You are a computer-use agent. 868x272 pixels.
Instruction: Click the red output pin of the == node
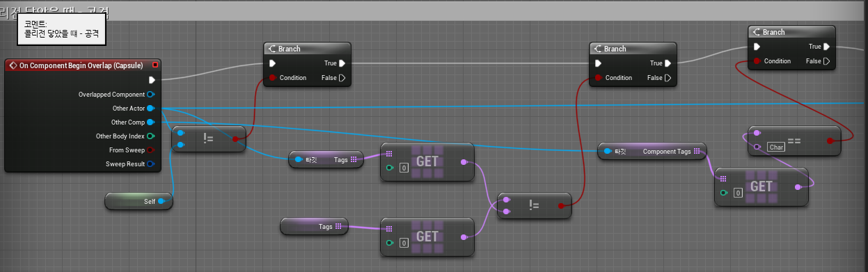point(830,140)
